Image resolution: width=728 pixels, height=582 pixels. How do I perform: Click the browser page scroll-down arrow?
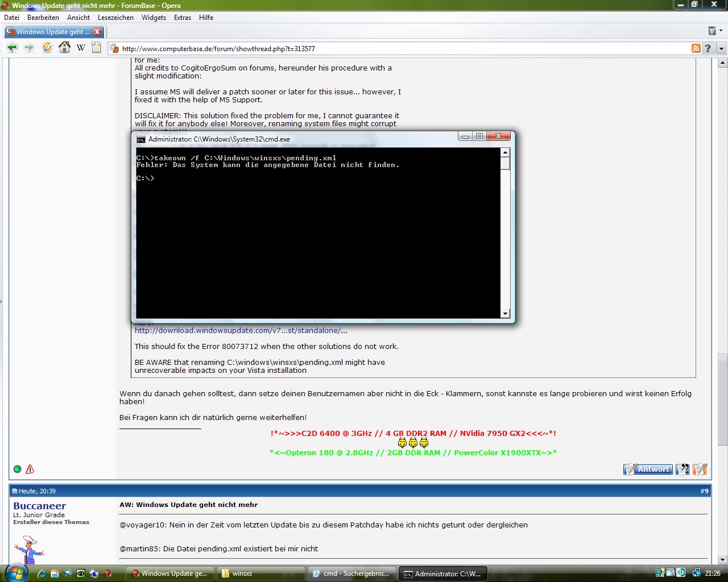(722, 559)
